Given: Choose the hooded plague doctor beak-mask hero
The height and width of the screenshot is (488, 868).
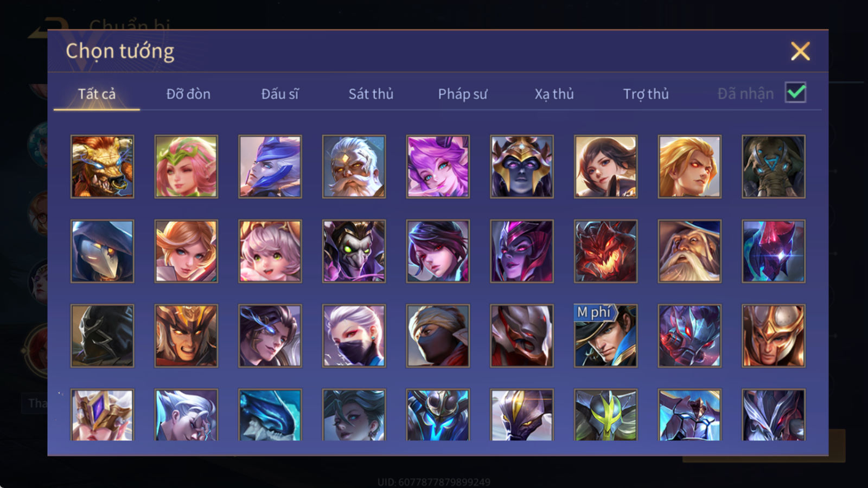Looking at the screenshot, I should 103,251.
